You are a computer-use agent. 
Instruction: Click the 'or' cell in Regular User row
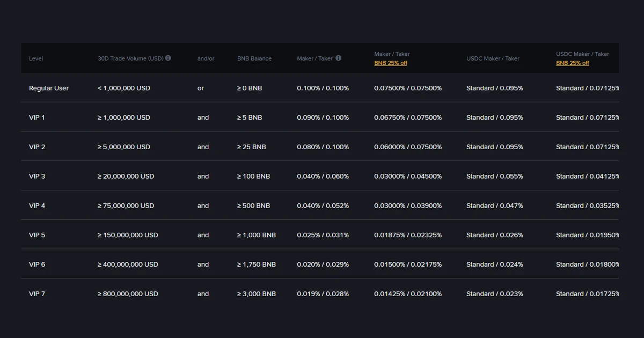click(x=201, y=88)
